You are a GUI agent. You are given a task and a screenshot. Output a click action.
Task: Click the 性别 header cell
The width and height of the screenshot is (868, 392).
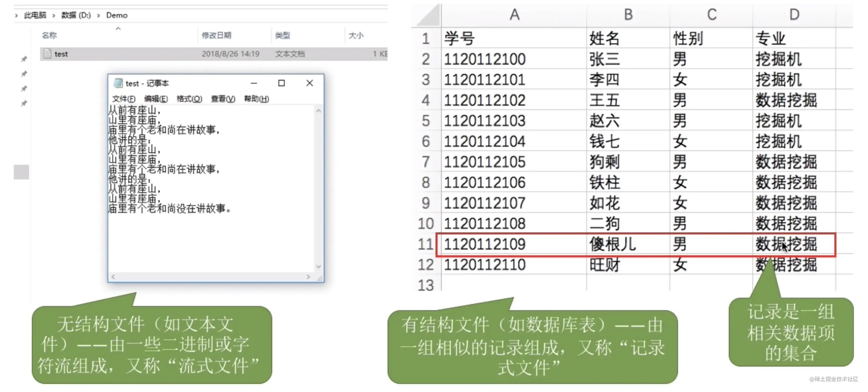point(711,39)
